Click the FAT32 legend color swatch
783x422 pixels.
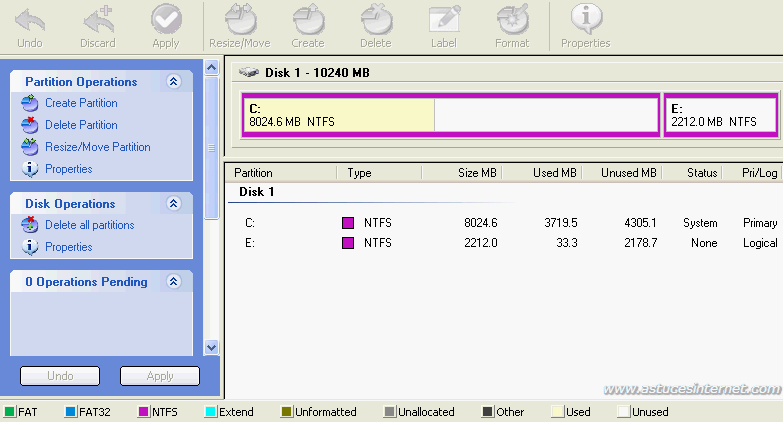coord(71,412)
